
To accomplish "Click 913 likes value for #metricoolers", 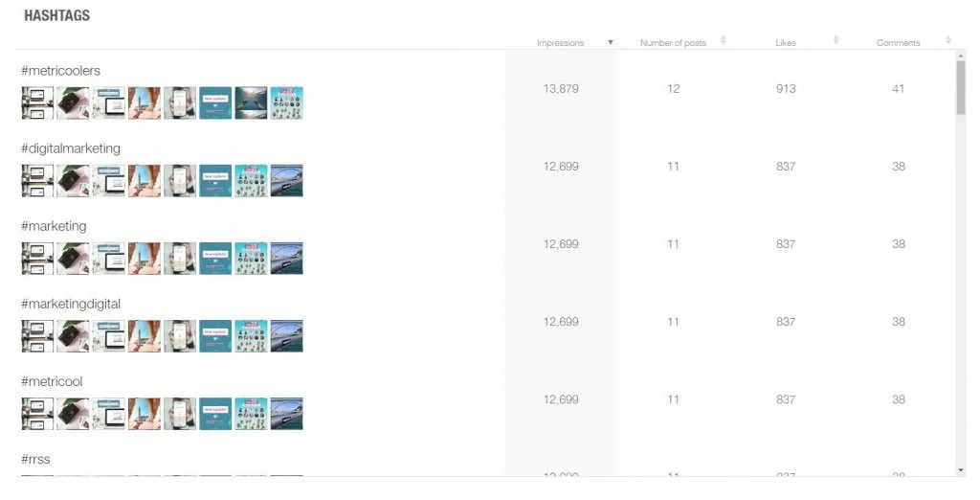I will pyautogui.click(x=786, y=88).
